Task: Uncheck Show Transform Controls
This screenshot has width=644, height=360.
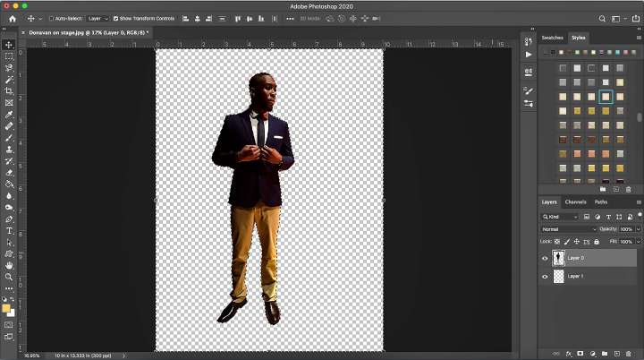Action: [x=116, y=18]
